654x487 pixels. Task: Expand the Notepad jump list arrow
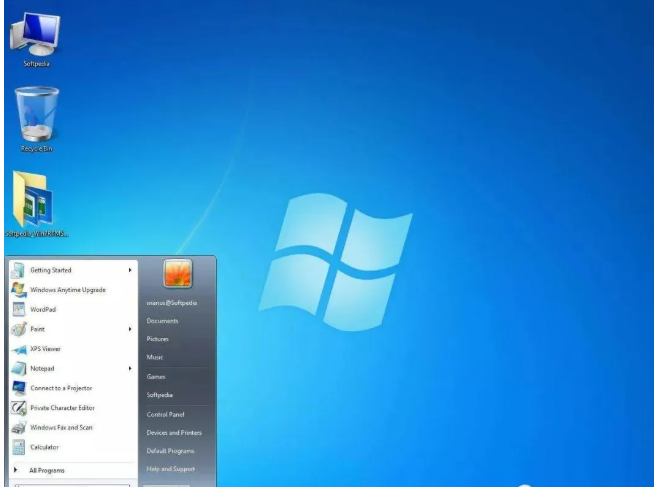pyautogui.click(x=130, y=369)
